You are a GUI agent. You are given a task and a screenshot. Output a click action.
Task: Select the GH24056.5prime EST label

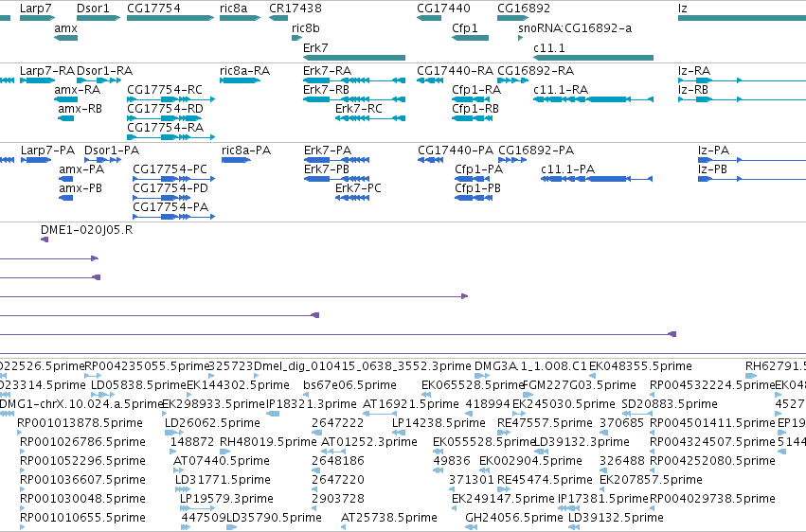(x=514, y=518)
